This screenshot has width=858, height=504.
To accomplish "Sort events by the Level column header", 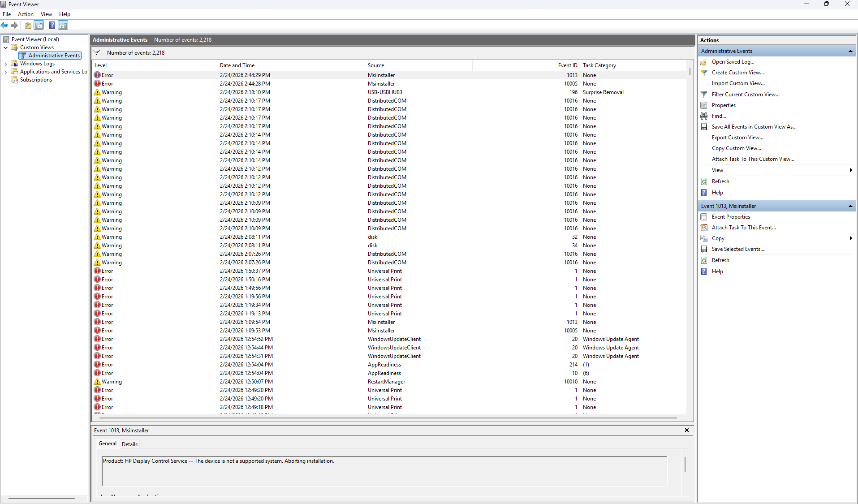I will tap(154, 65).
